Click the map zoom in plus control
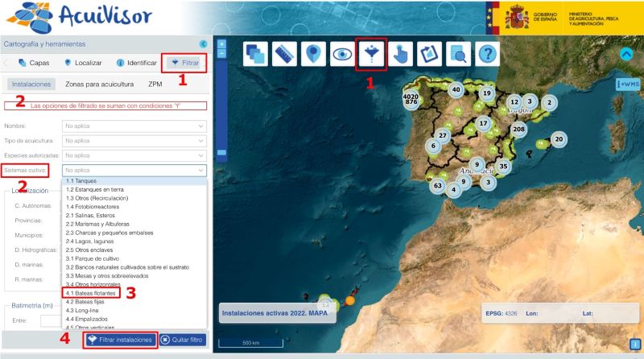This screenshot has width=644, height=359. [221, 43]
